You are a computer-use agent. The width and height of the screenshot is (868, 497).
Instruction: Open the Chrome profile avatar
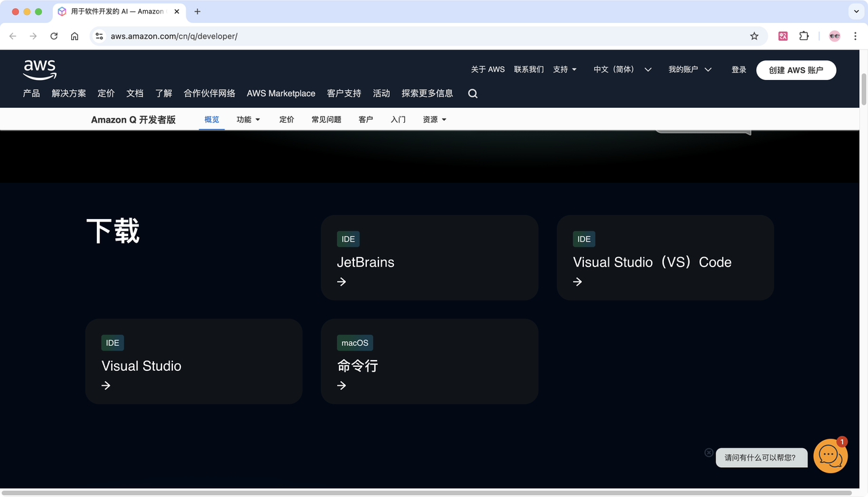[835, 36]
